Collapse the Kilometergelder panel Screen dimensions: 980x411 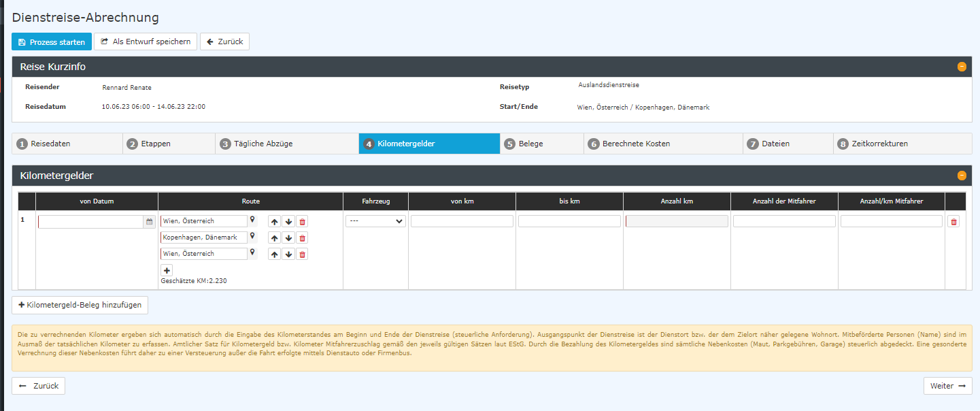[962, 176]
